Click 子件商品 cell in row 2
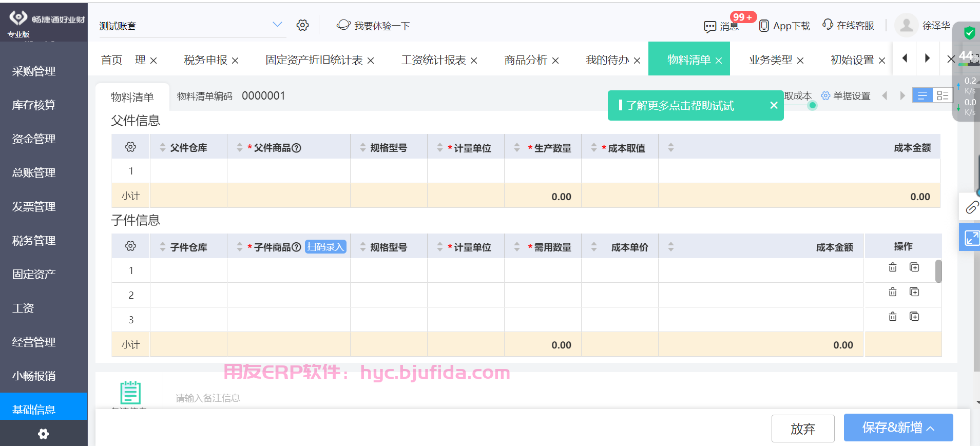 point(289,295)
